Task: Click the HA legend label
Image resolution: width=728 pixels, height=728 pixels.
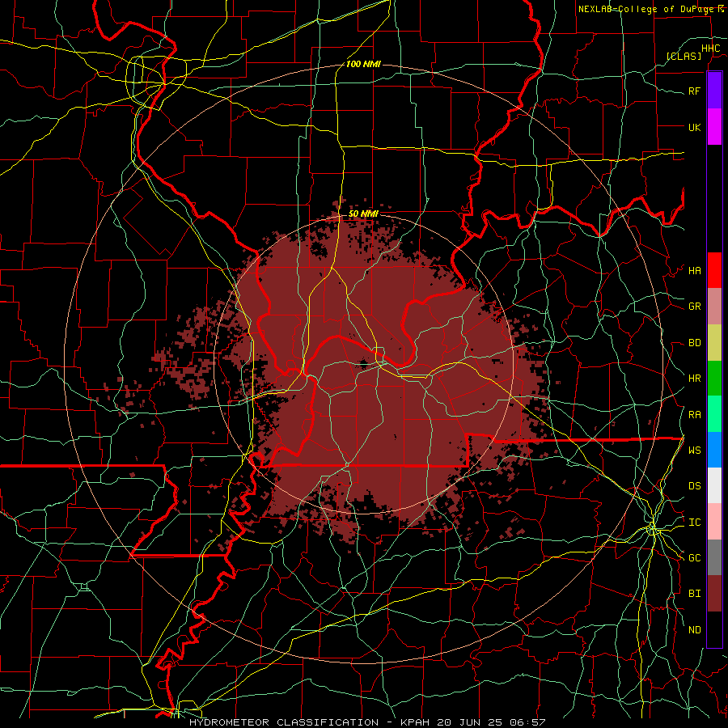Action: 694,271
